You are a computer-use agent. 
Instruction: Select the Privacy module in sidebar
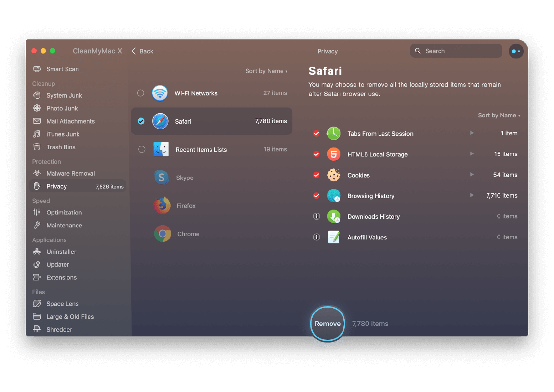coord(56,186)
